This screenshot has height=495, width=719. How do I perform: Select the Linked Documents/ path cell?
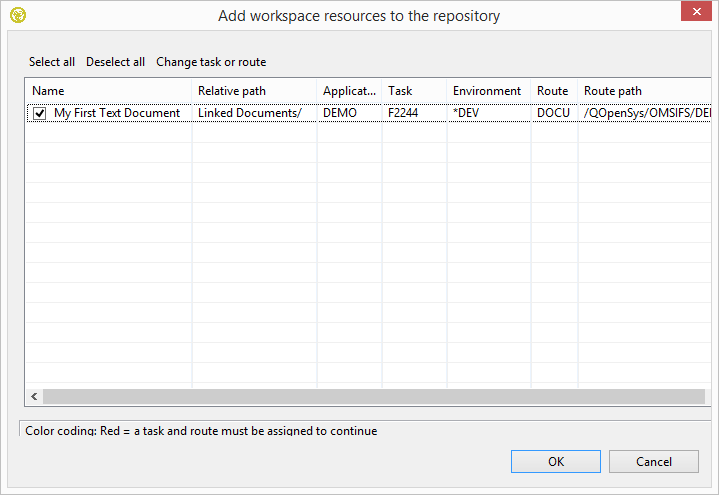(x=250, y=113)
